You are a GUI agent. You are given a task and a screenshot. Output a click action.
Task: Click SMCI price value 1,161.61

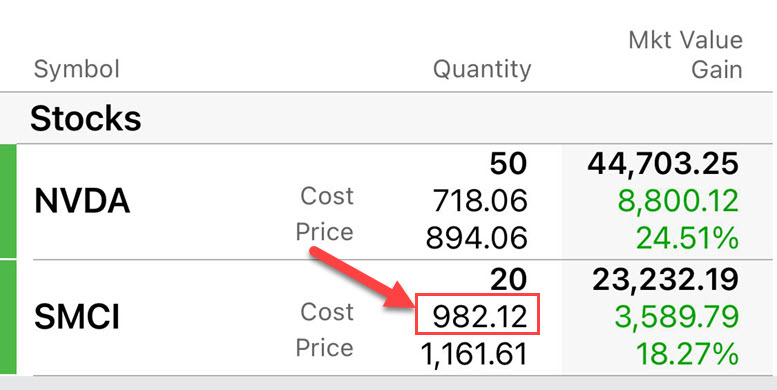474,355
